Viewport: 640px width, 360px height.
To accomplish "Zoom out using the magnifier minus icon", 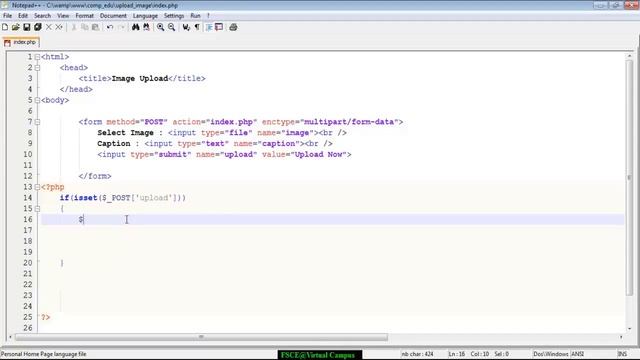I will coord(171,27).
